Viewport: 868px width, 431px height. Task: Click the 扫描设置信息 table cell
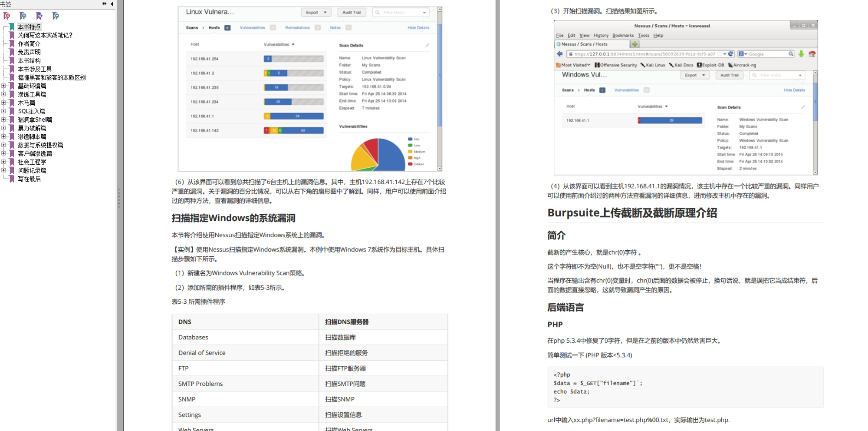click(x=383, y=415)
